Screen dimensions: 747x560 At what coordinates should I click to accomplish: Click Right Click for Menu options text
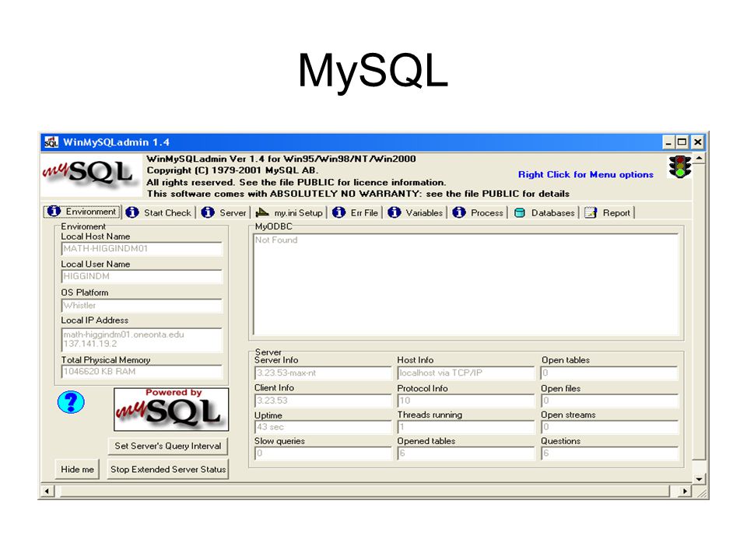[585, 174]
